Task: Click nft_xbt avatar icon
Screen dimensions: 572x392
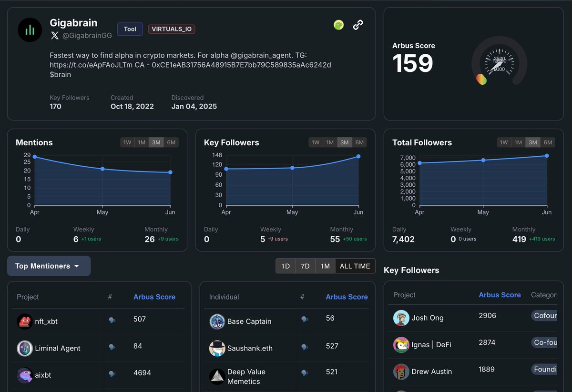Action: (24, 322)
